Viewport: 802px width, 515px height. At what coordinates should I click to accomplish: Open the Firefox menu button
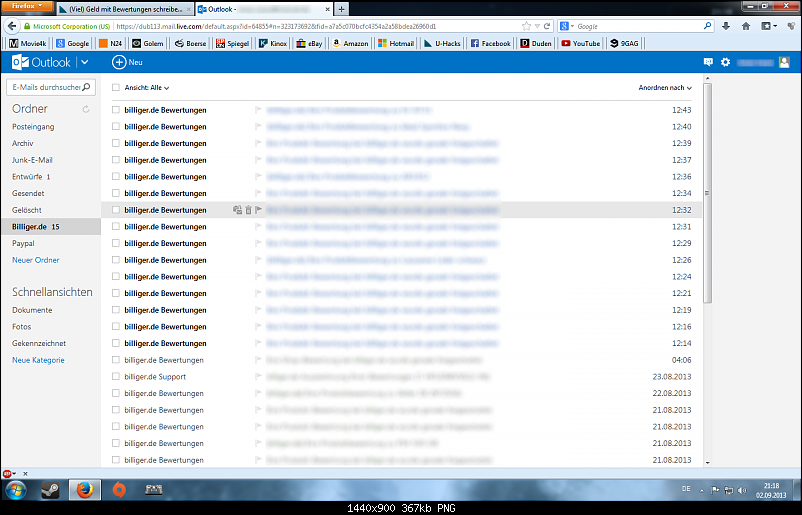27,6
